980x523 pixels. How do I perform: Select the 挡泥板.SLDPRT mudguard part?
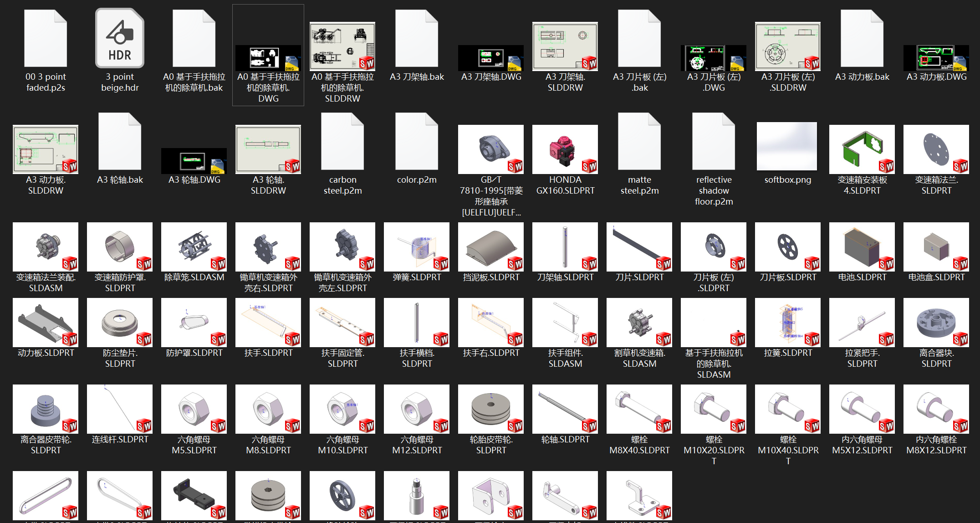coord(491,247)
